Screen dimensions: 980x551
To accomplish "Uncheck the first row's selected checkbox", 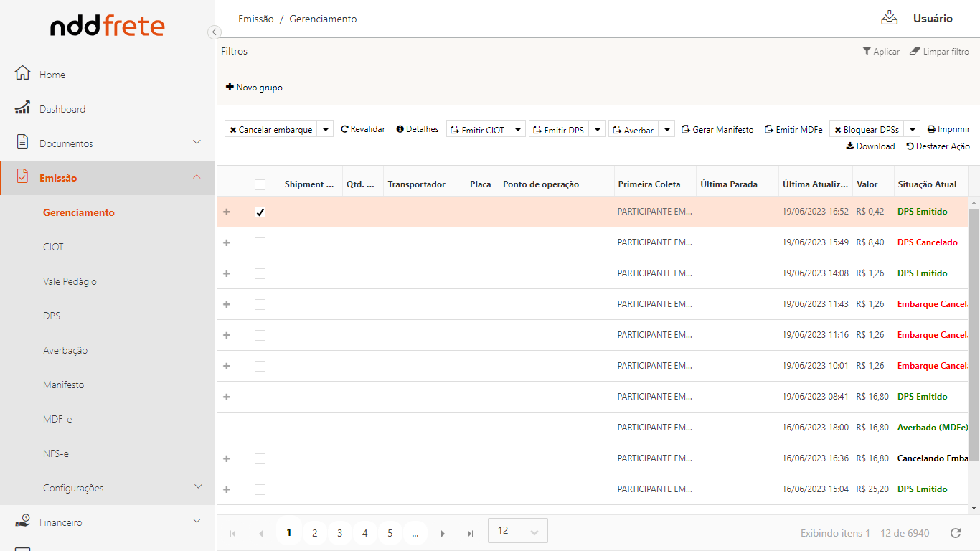I will coord(260,212).
